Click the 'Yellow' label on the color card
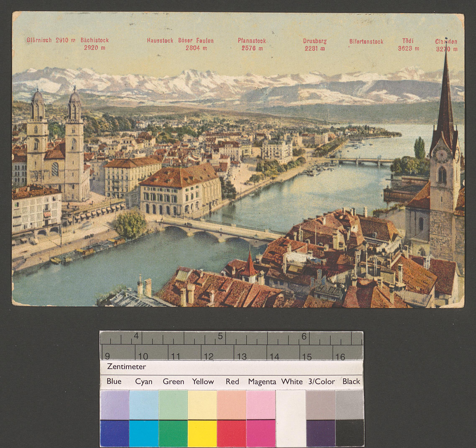This screenshot has width=476, height=448. click(203, 382)
